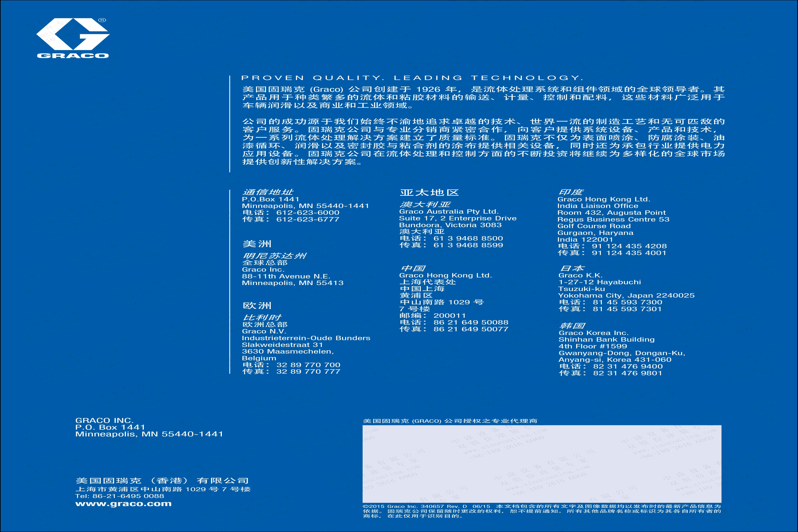Select Japan phone 81 45 593 7300
The width and height of the screenshot is (798, 532).
[x=627, y=302]
